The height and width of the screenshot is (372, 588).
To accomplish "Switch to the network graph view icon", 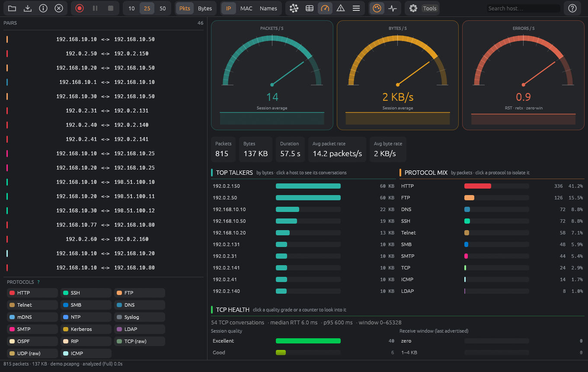I will pos(294,8).
